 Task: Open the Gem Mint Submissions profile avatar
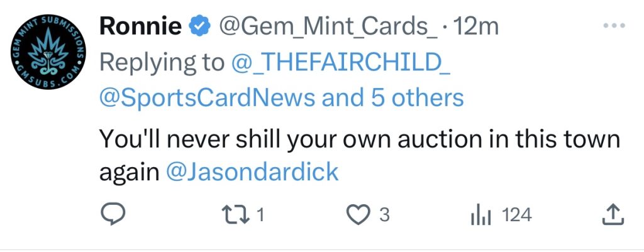(x=48, y=52)
